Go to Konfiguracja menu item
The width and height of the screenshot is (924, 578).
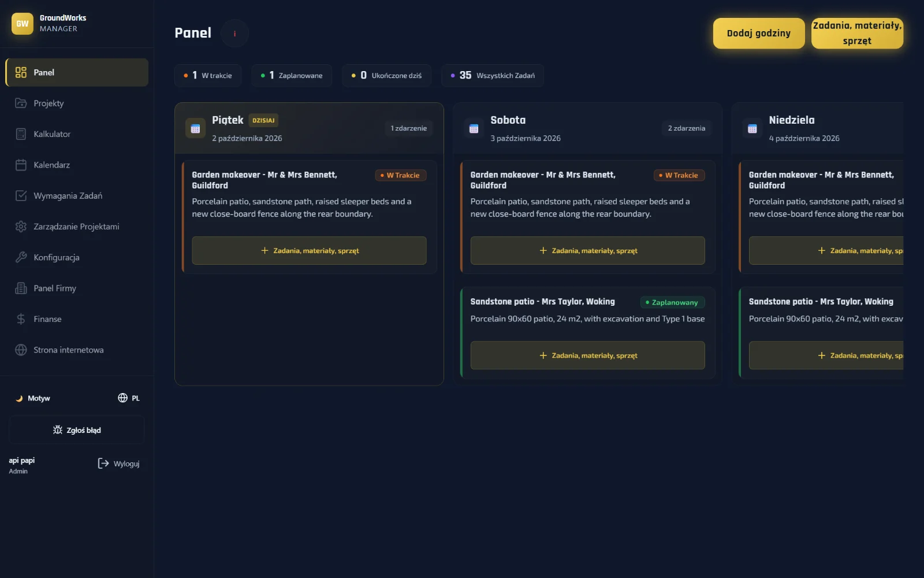(77, 257)
